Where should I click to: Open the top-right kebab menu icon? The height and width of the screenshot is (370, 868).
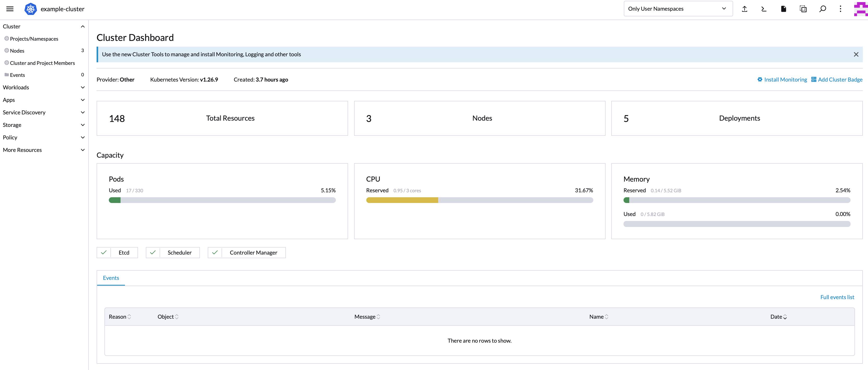click(840, 9)
